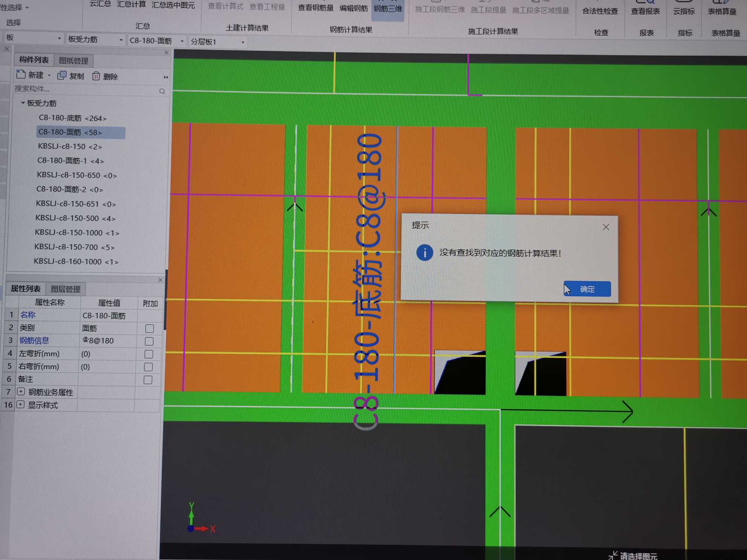The image size is (747, 560).
Task: Click the 类别 value 面筋
Action: tap(108, 328)
